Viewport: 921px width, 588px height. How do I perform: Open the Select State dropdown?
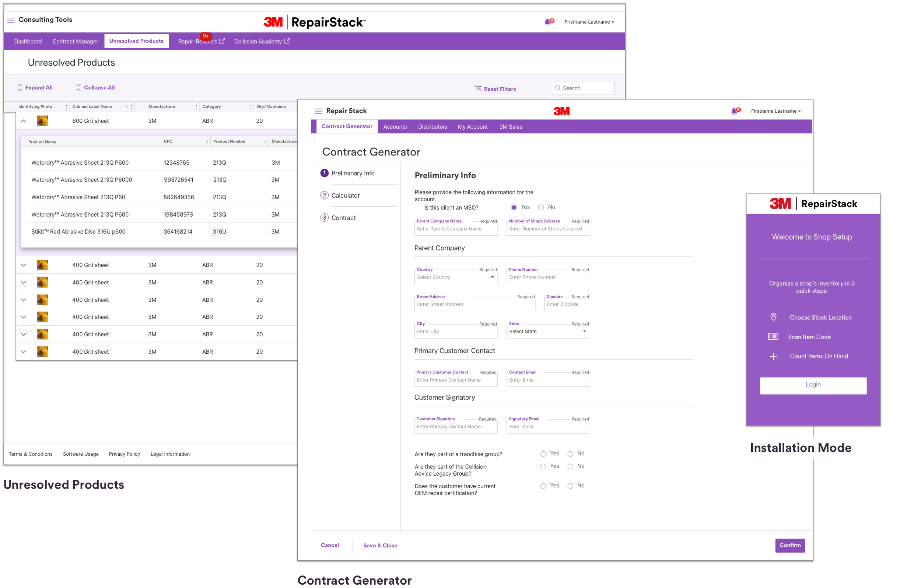click(x=548, y=331)
